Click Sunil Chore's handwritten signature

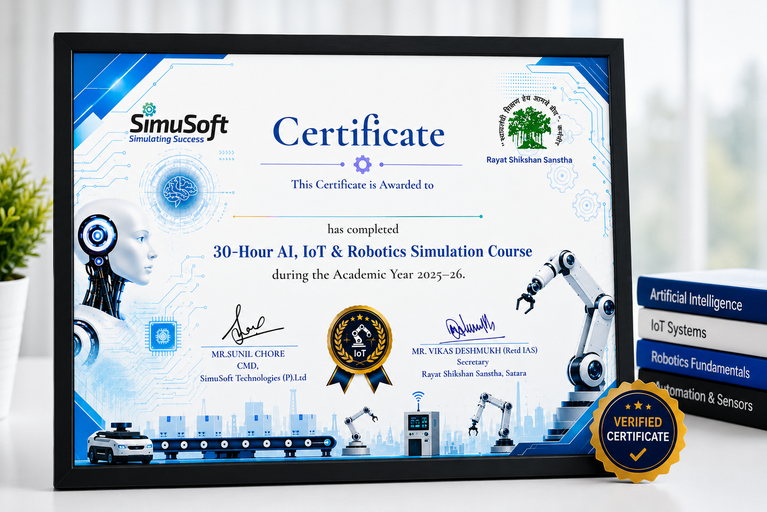(251, 325)
